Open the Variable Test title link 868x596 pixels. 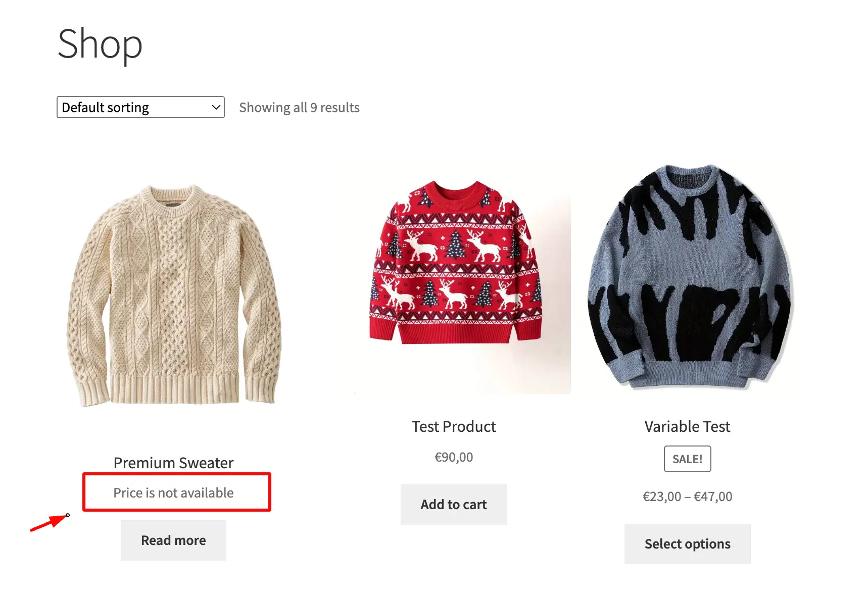coord(687,426)
